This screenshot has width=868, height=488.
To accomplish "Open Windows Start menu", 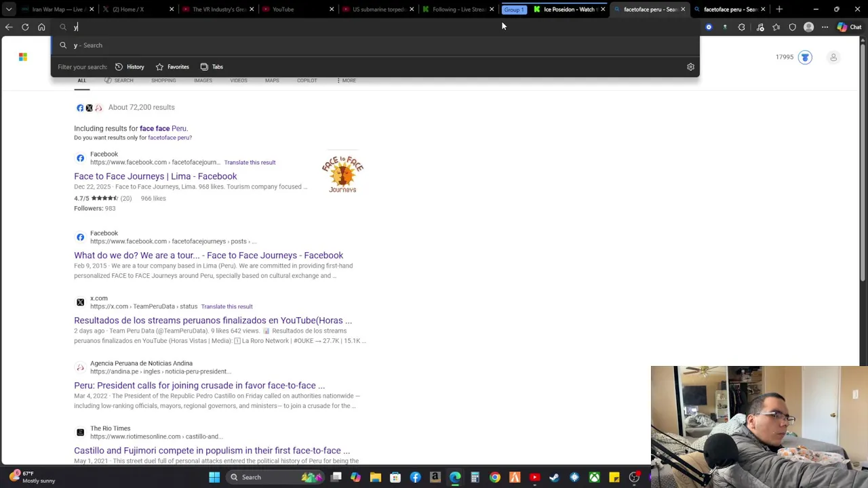I will (214, 477).
